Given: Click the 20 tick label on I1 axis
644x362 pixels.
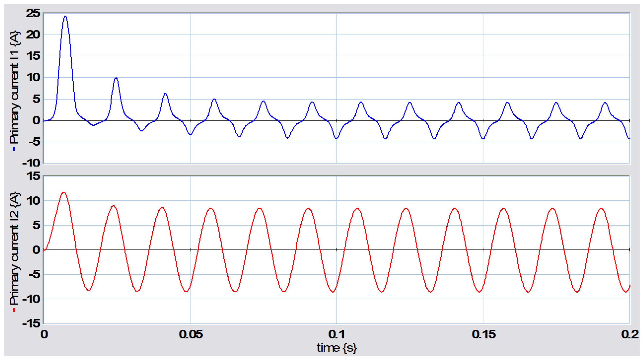Looking at the screenshot, I should [33, 34].
